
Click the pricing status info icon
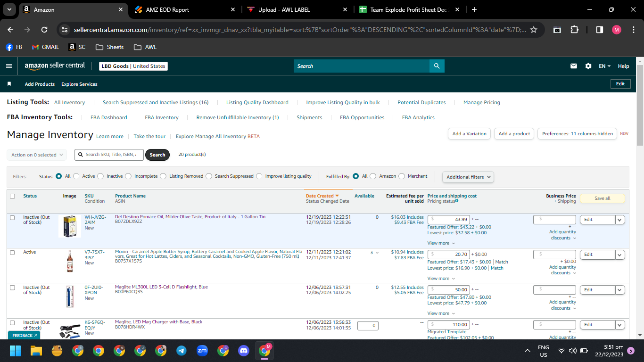click(456, 201)
